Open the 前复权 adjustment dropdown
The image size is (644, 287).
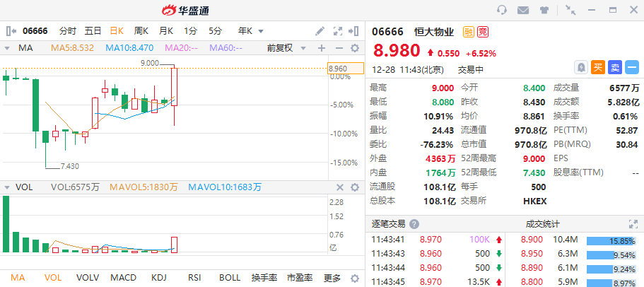click(x=286, y=48)
